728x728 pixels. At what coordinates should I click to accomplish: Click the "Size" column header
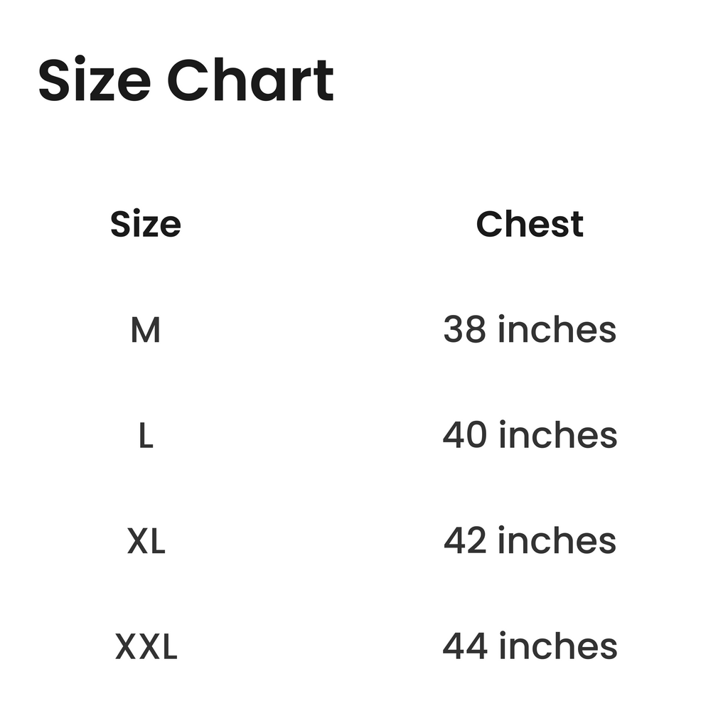coord(146,224)
